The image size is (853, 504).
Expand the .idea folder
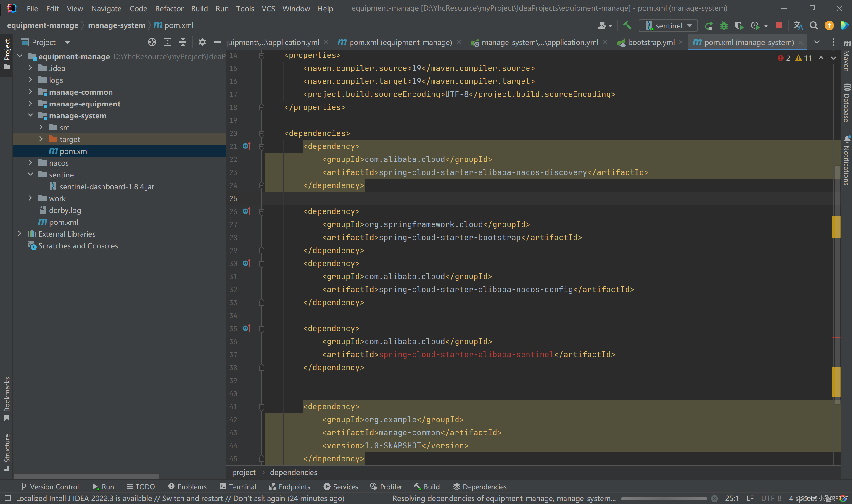[x=30, y=68]
